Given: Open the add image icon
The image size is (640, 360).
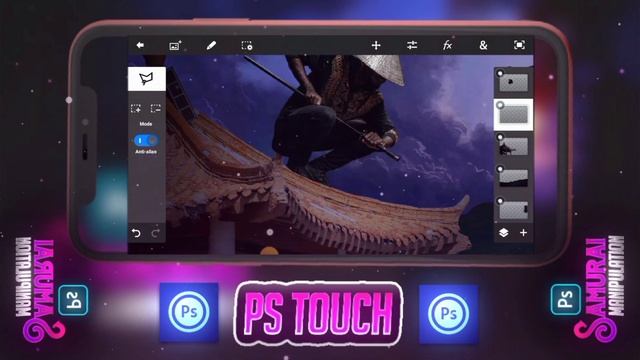Looking at the screenshot, I should [x=175, y=46].
